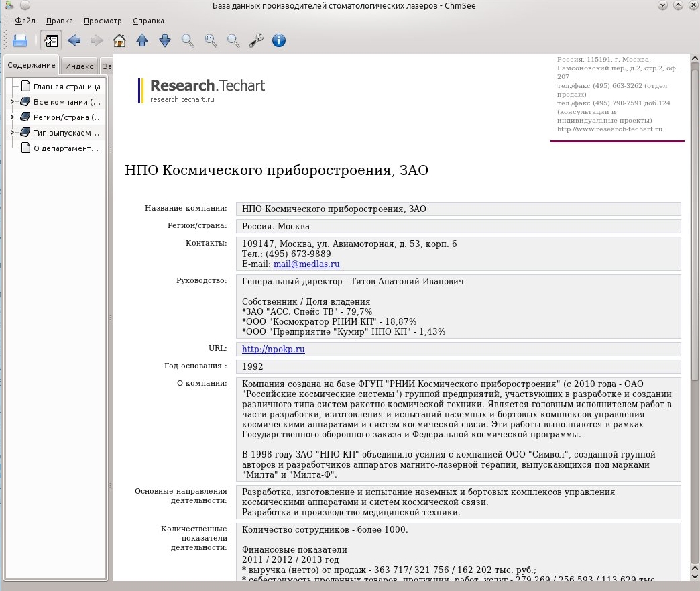Click the page icon beside О департамент
Screen dimensions: 700x591
coord(26,148)
